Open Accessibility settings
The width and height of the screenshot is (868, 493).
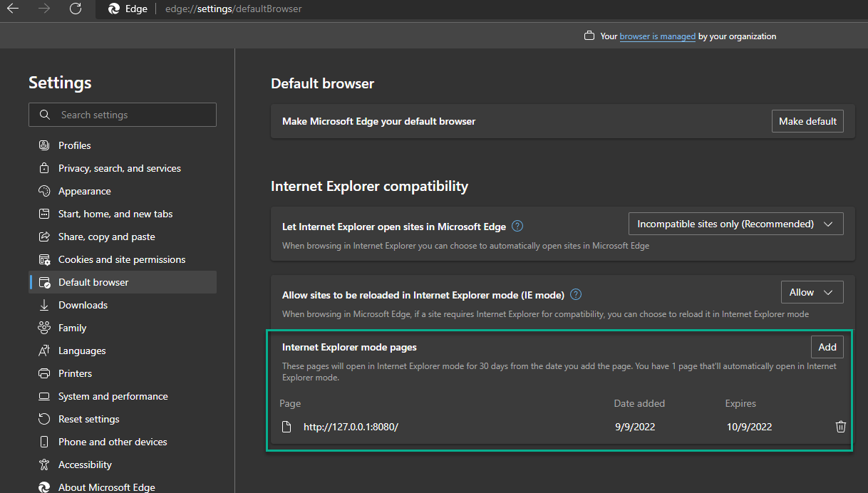[x=123, y=465]
